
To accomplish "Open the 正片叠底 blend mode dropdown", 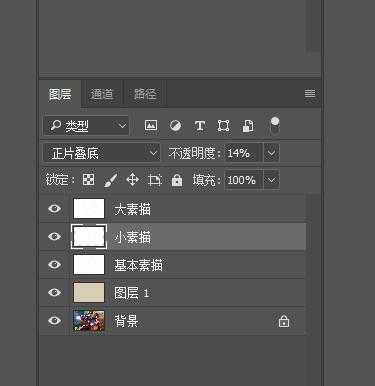I will (x=102, y=153).
